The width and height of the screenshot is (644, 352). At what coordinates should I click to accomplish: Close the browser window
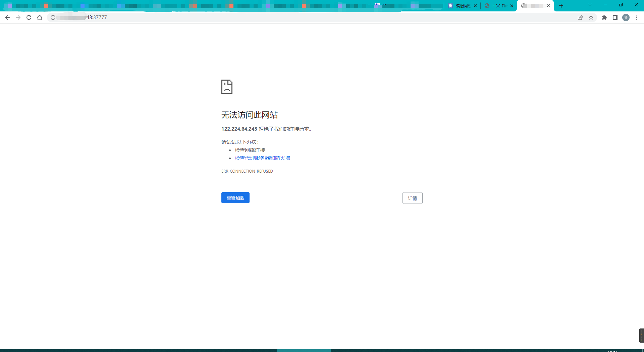[636, 5]
